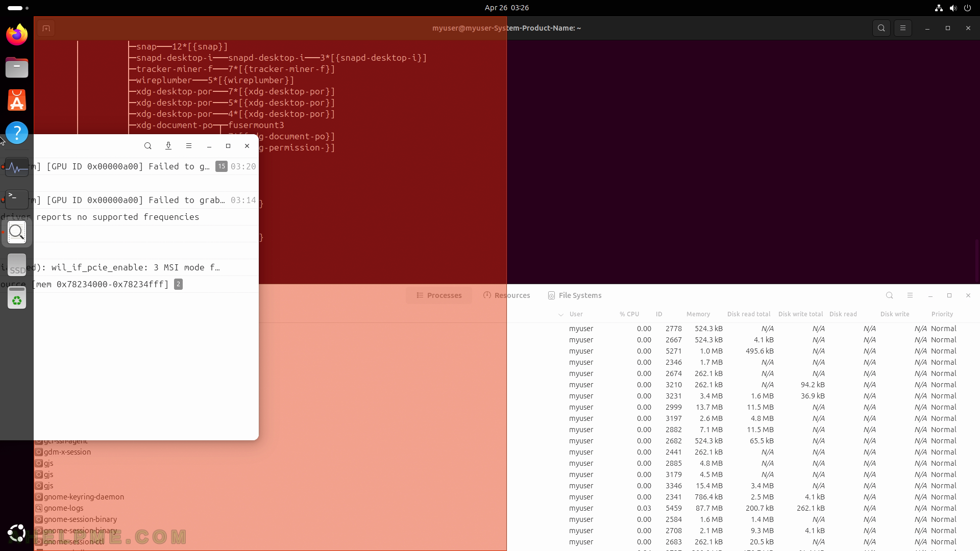Viewport: 980px width, 551px height.
Task: Sort processes by the ID column
Action: point(659,314)
